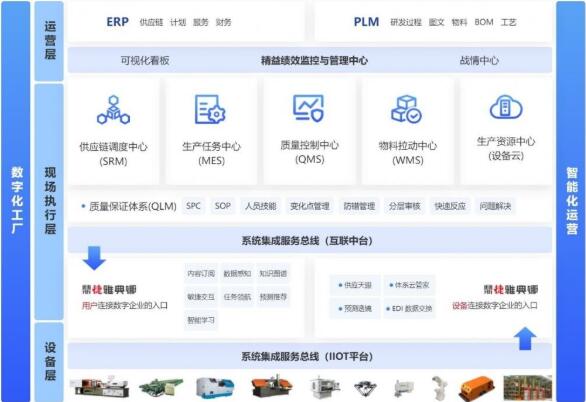The image size is (586, 402).
Task: Click the blue upward arrow icon
Action: coord(525,338)
